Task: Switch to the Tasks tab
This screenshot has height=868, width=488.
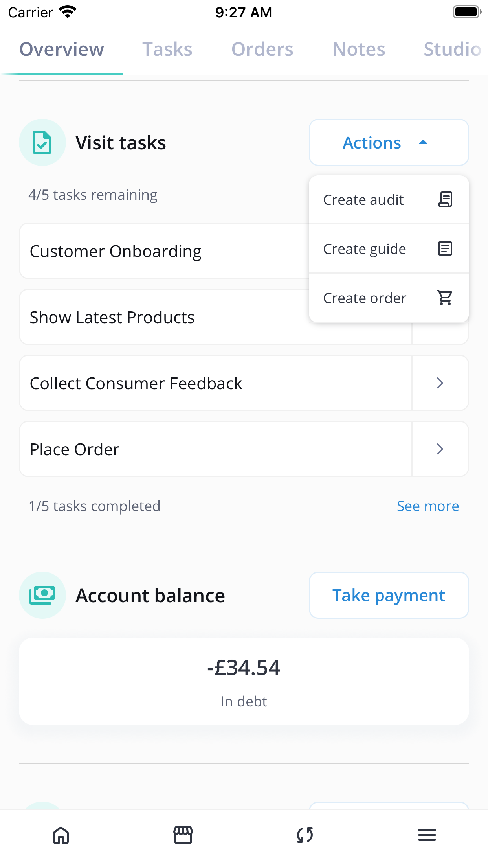Action: click(167, 50)
